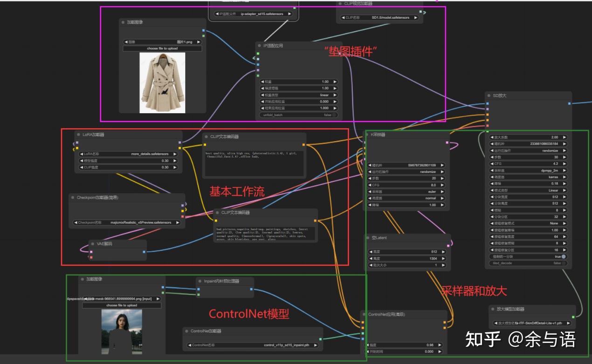
Task: Collapse the VAE解码 node using its title dot
Action: tap(92, 244)
